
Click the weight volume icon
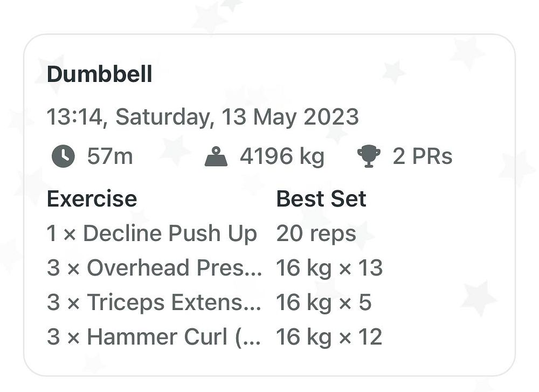click(216, 156)
